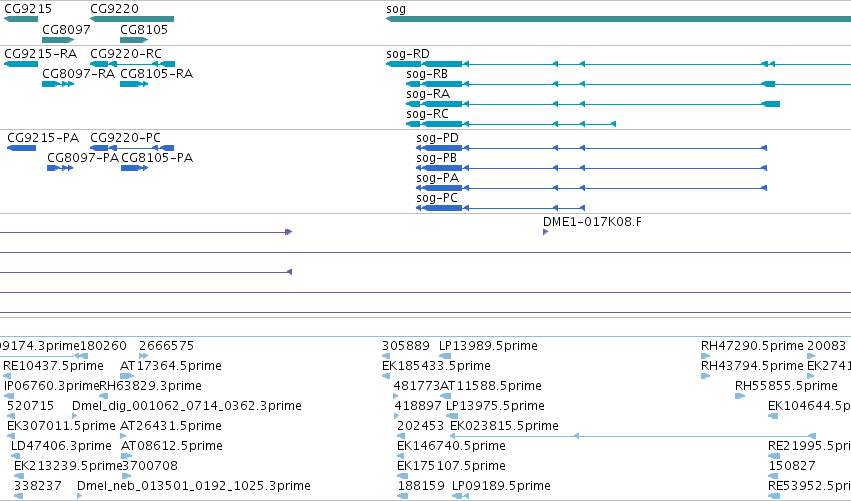Click feature 150827
The height and width of the screenshot is (501, 851).
(792, 466)
